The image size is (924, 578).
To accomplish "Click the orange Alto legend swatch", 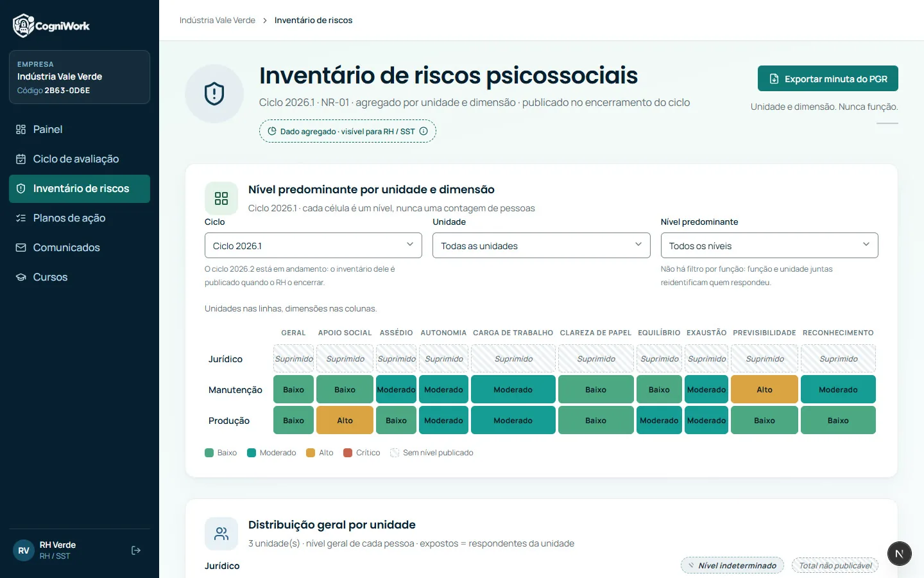I will click(311, 453).
